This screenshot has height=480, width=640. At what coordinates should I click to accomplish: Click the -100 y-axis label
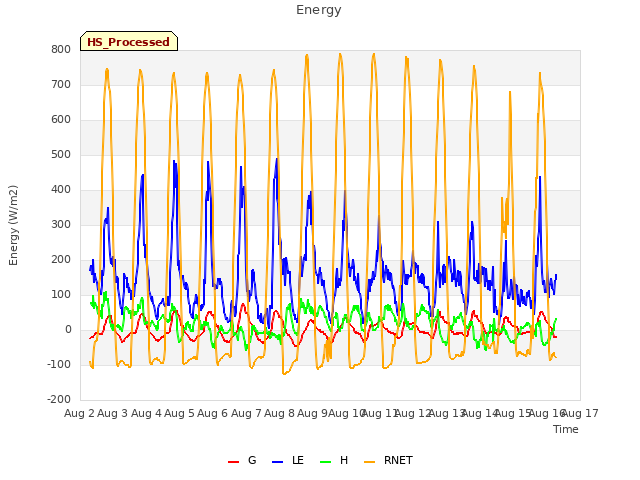(59, 364)
